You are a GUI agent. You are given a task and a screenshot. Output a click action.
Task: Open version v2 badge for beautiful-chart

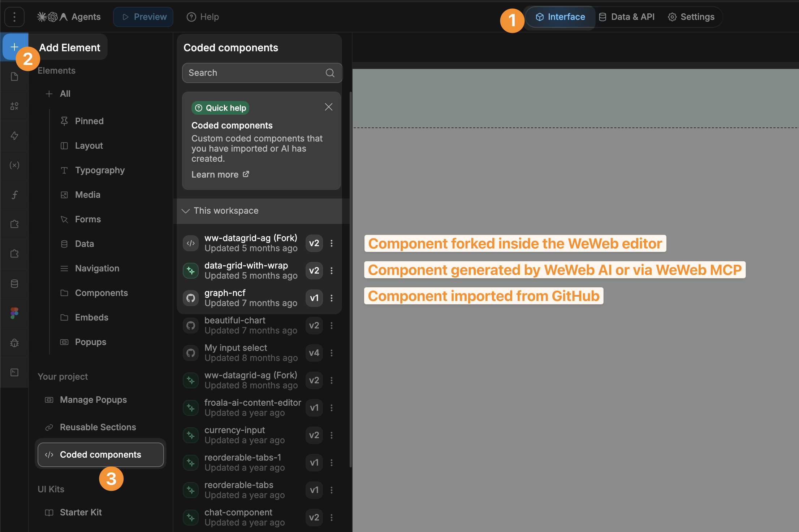click(314, 326)
